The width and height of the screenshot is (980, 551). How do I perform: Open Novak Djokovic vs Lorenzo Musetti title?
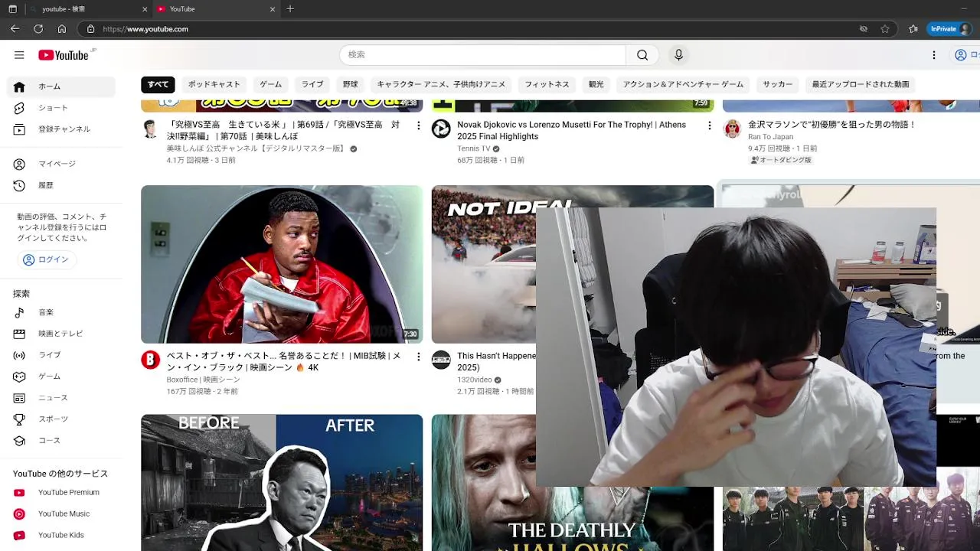(x=572, y=130)
